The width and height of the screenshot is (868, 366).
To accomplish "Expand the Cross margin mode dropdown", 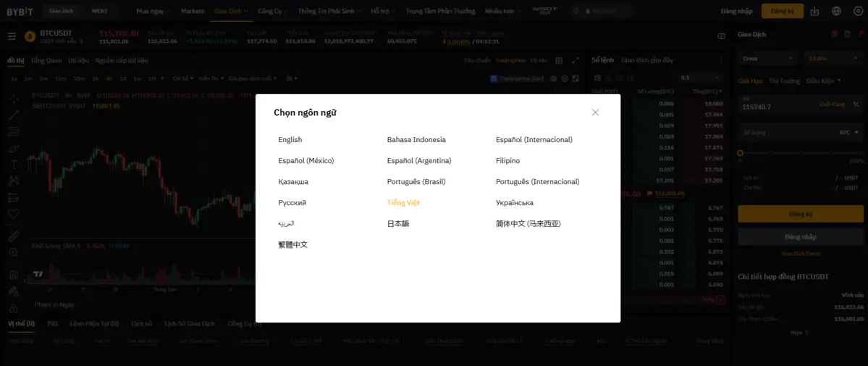I will pyautogui.click(x=767, y=58).
